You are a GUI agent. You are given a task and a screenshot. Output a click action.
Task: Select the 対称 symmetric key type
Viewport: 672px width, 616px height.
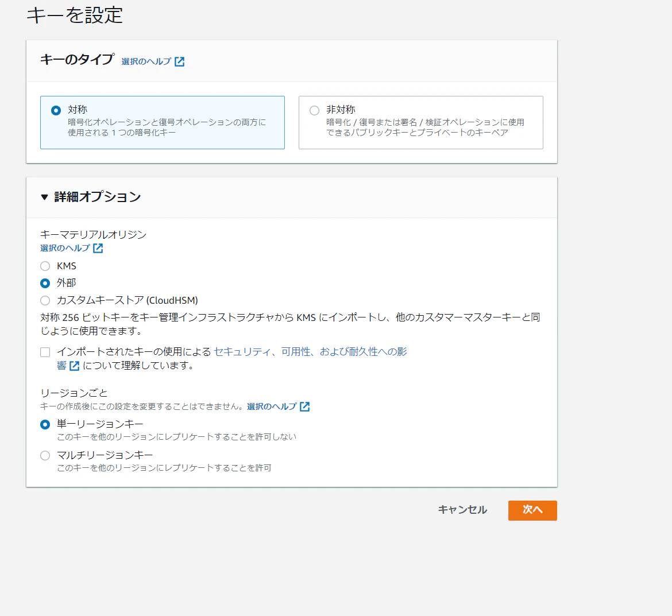pos(56,111)
